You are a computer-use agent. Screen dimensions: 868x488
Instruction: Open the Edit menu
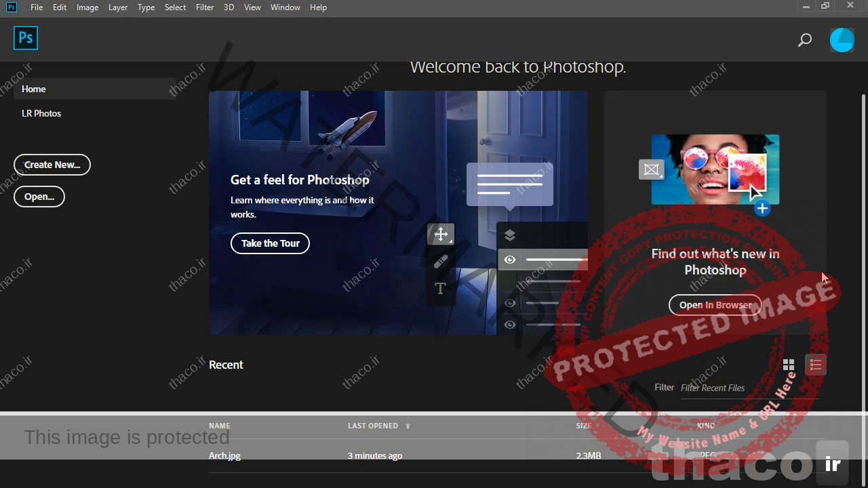[x=60, y=7]
